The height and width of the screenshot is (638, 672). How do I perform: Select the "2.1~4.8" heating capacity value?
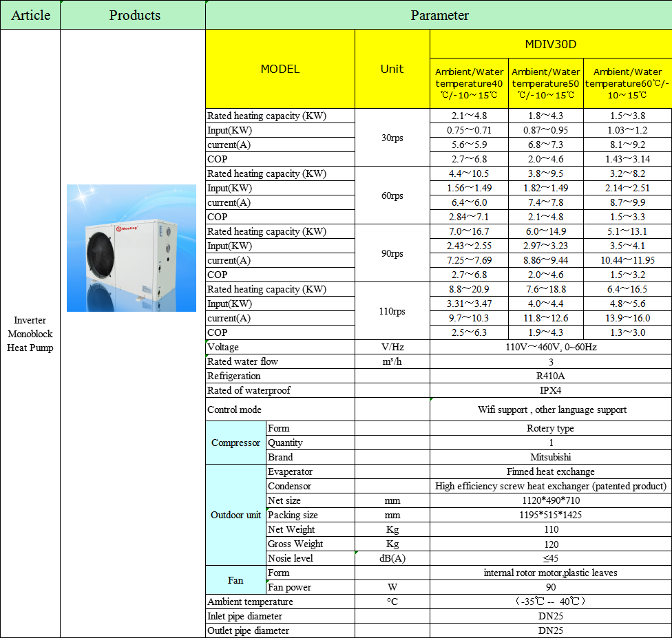pyautogui.click(x=470, y=116)
